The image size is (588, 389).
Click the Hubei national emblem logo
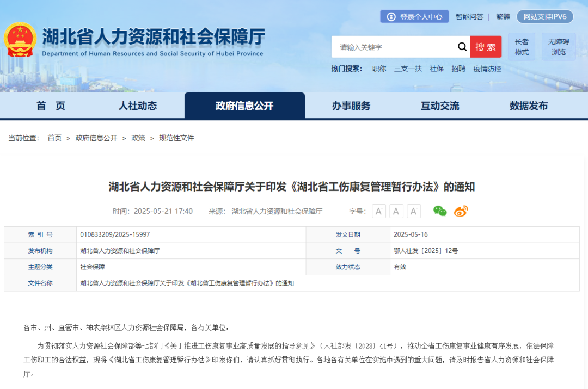[20, 40]
